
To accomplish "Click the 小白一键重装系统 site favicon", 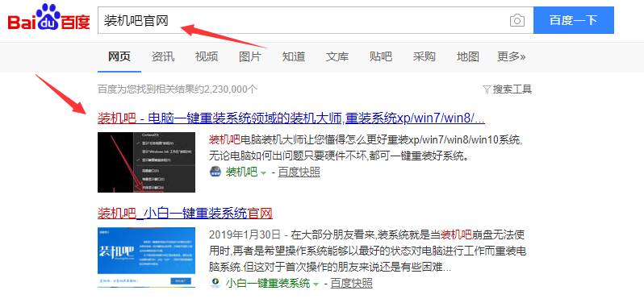I will click(215, 283).
